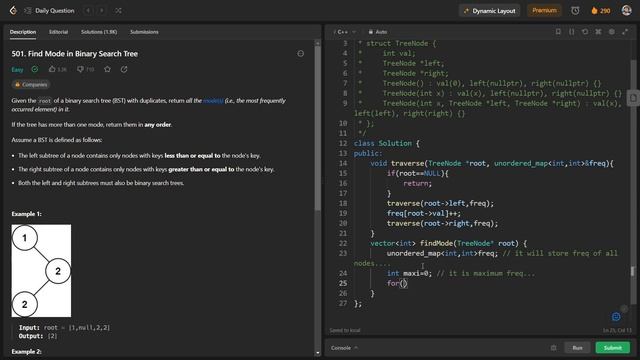Open the C++ language dropdown
Image resolution: width=640 pixels, height=360 pixels.
345,32
